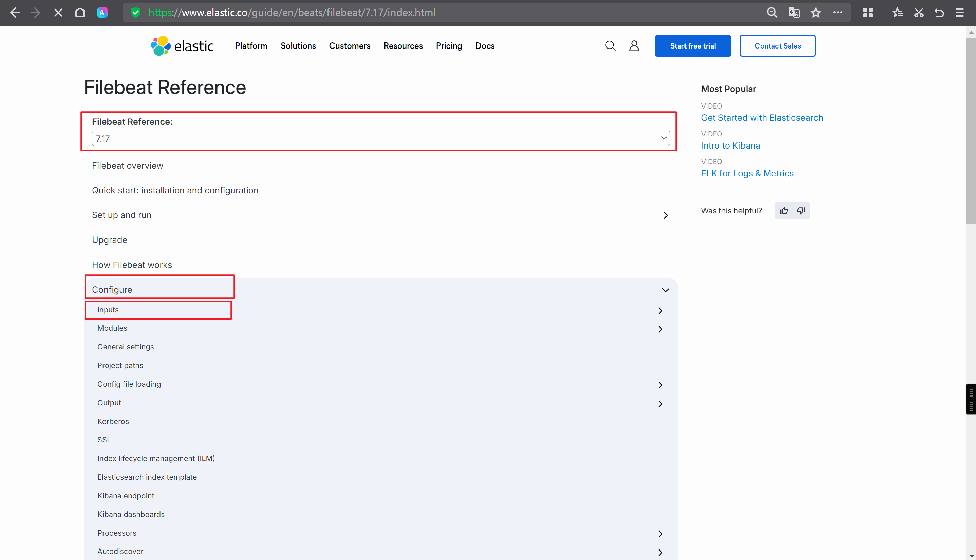Click Contact Sales button
The width and height of the screenshot is (976, 560).
point(777,46)
